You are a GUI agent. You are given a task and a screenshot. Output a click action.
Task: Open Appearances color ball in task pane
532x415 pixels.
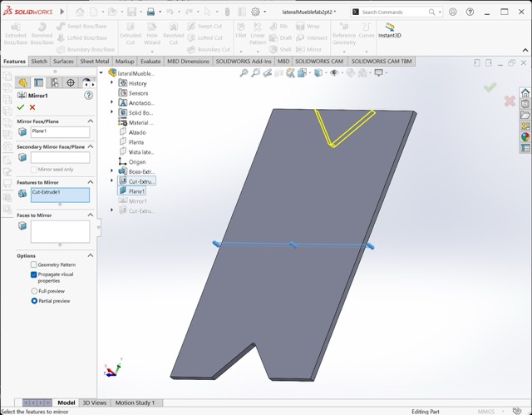[525, 136]
